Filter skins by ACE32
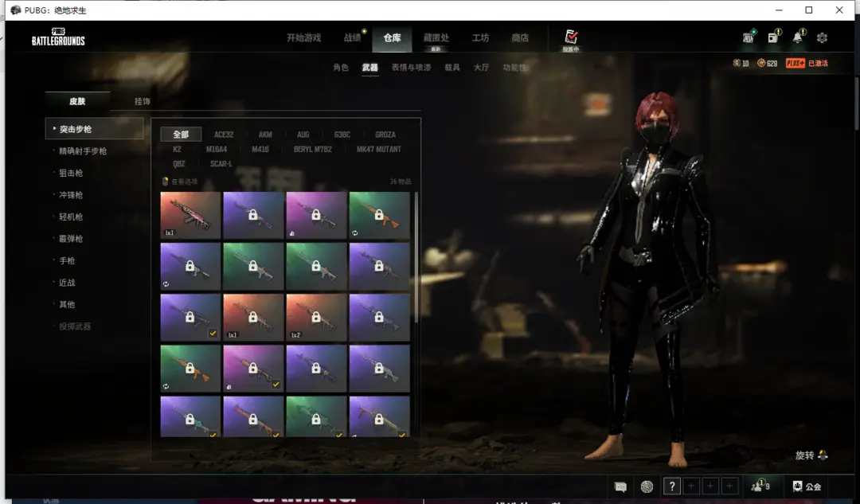This screenshot has height=504, width=860. coord(224,135)
